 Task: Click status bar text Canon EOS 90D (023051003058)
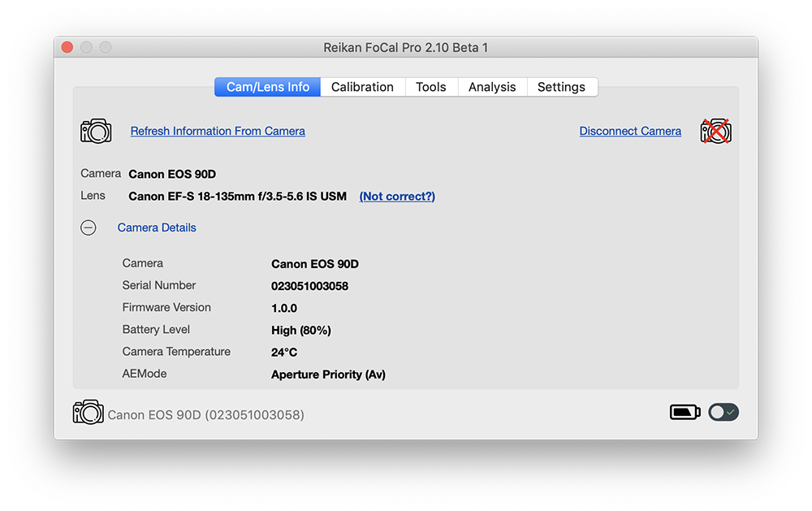[x=205, y=415]
